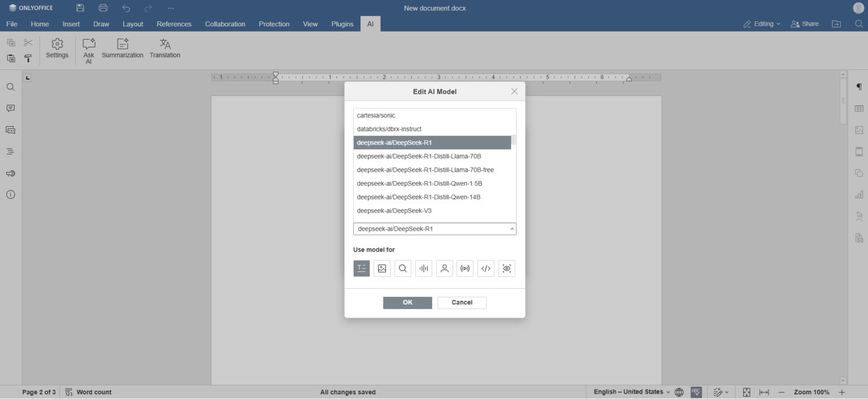Toggle the person capability icon
The height and width of the screenshot is (399, 868).
point(445,268)
